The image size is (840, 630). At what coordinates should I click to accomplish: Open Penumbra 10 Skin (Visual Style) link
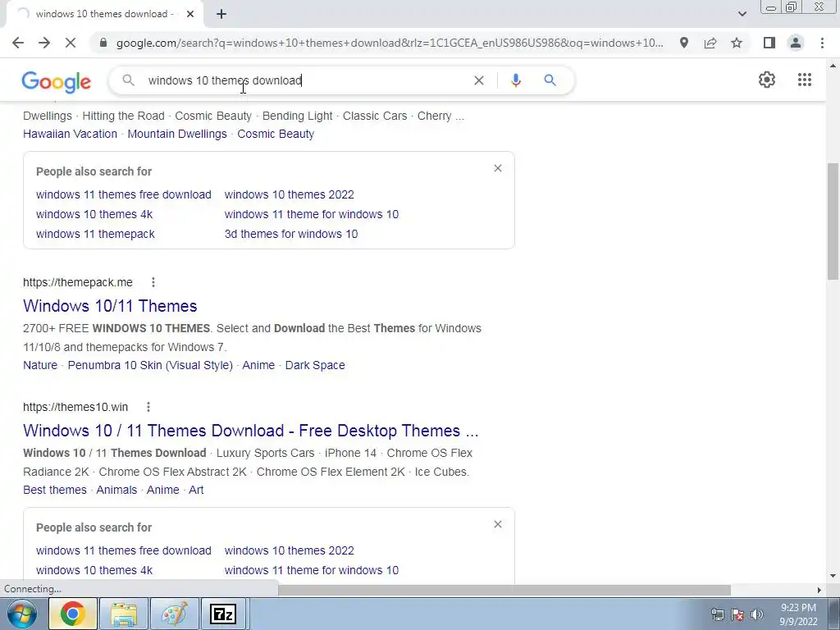pos(150,365)
